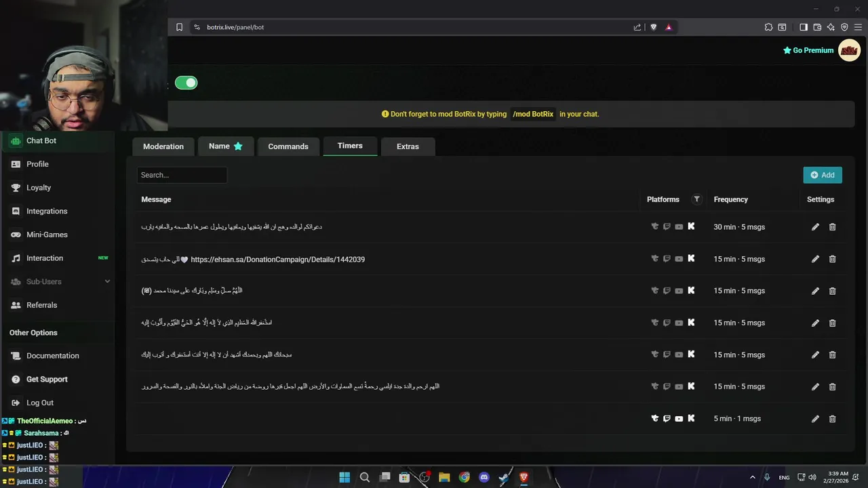The image size is (868, 488).
Task: Edit the 30 min timer with pencil icon
Action: [815, 227]
